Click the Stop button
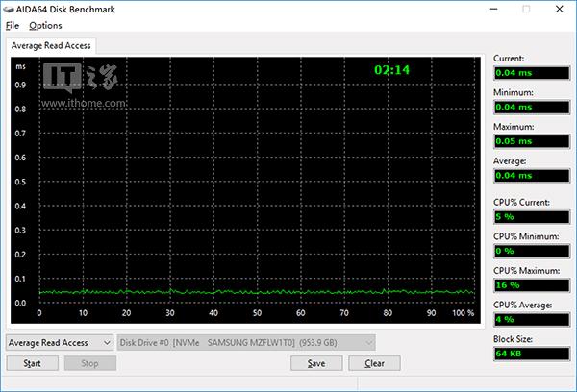 (x=89, y=363)
